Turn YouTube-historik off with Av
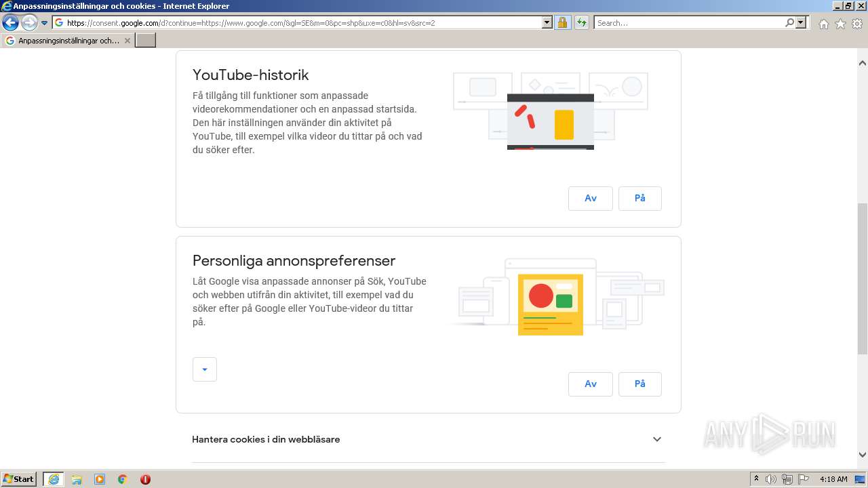868x488 pixels. [591, 199]
